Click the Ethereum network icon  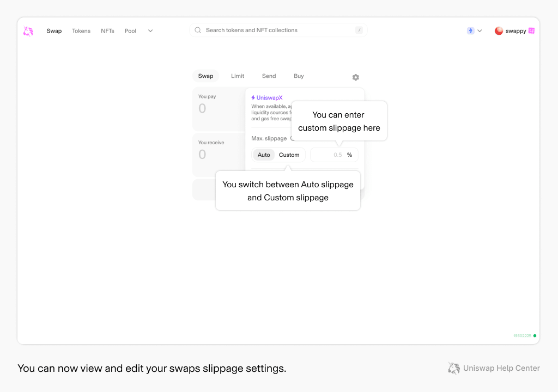[470, 30]
